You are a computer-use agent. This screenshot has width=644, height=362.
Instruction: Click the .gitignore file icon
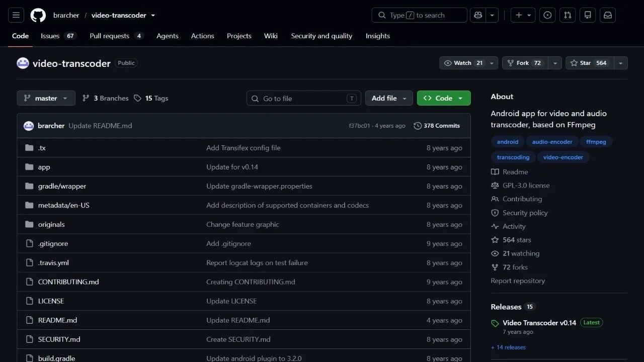click(x=29, y=243)
